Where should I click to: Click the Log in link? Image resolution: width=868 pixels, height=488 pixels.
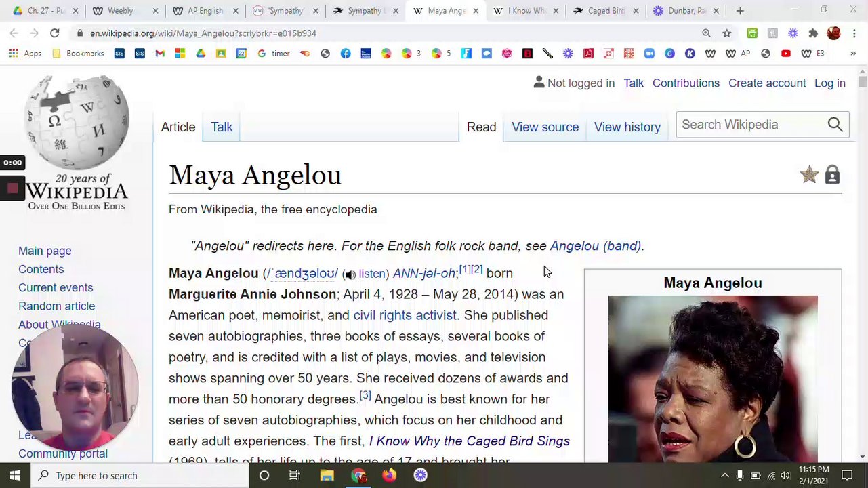829,83
